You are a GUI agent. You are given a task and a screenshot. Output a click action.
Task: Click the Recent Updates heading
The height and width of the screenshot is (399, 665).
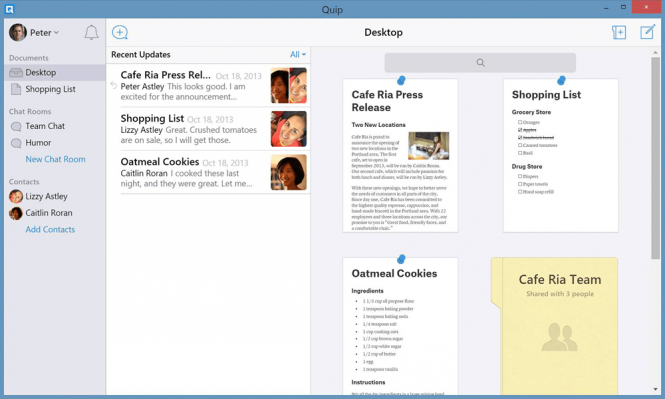[x=141, y=55]
